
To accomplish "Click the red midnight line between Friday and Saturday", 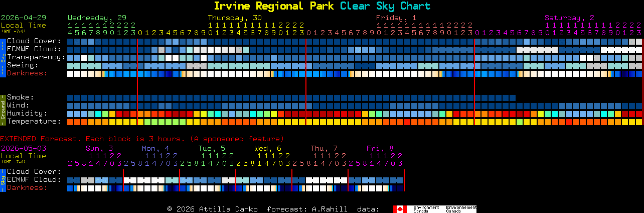I will click(474, 81).
